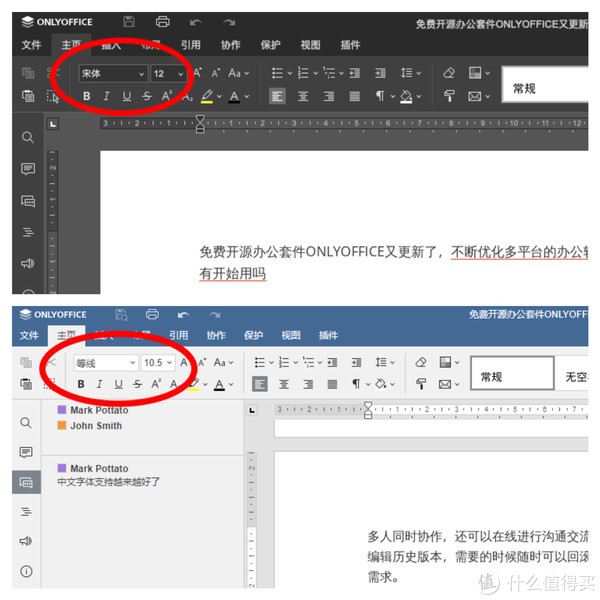Click Decrement font size in dark-theme toolbar
Screen dimensions: 600x600
point(215,73)
